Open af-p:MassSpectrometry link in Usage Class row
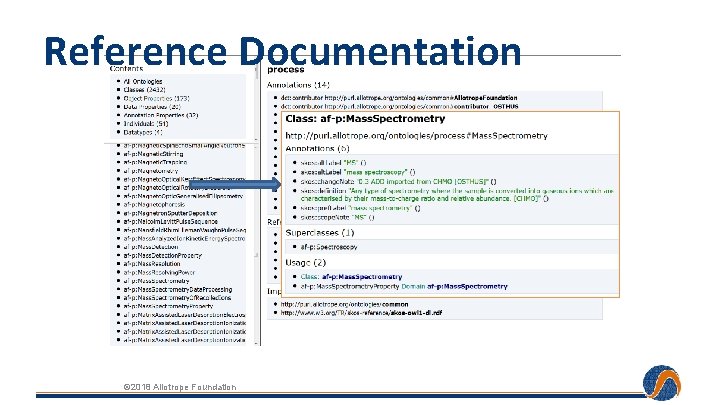 pyautogui.click(x=362, y=277)
